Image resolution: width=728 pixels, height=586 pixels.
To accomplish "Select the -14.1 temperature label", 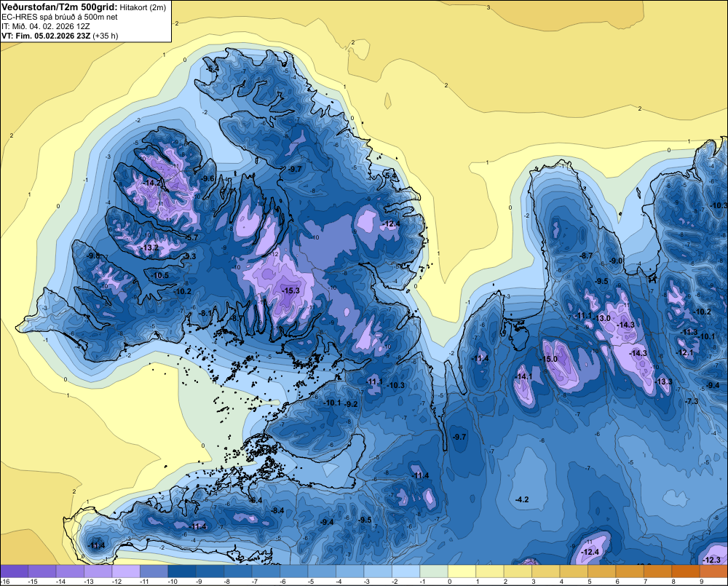I will (524, 376).
